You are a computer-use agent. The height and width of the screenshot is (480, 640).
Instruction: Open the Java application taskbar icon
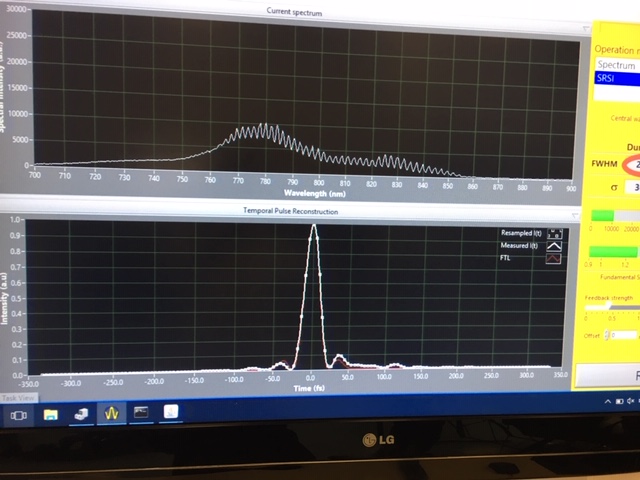tap(171, 411)
